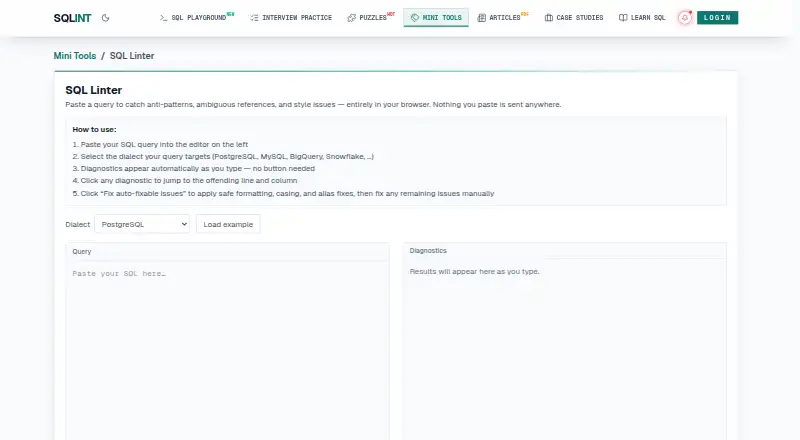800x440 pixels.
Task: Click the Load example button
Action: pyautogui.click(x=228, y=224)
